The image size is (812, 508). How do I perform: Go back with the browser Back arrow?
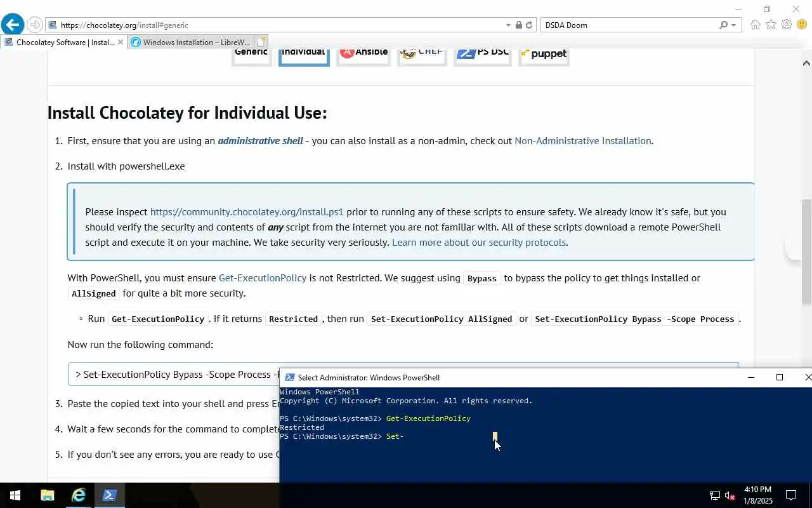(13, 25)
